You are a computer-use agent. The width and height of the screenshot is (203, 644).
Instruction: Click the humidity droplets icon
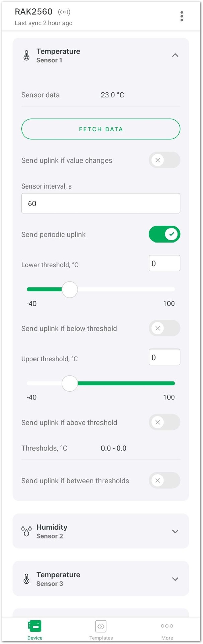click(26, 531)
